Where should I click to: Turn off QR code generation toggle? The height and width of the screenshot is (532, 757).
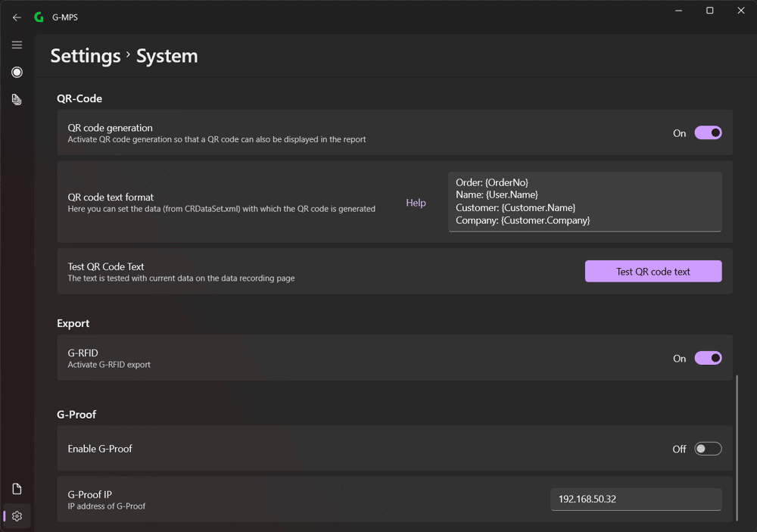[x=708, y=132]
